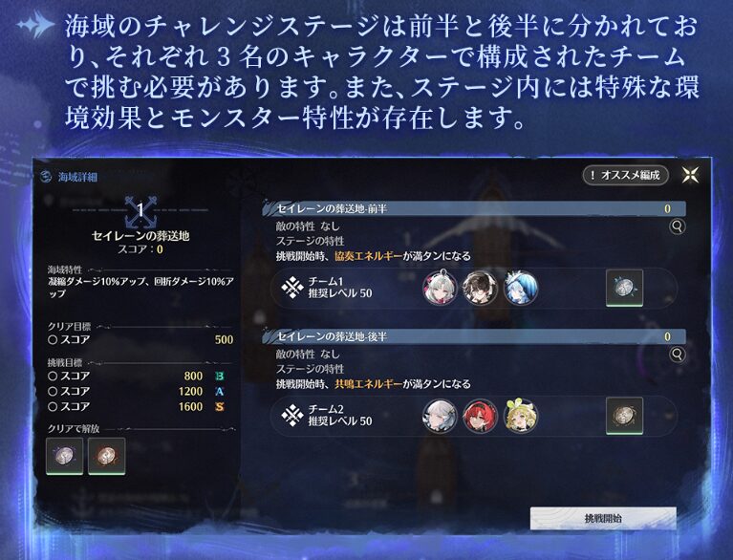733x560 pixels.
Task: Select Team 2 red-haired character portrait
Action: [x=480, y=415]
